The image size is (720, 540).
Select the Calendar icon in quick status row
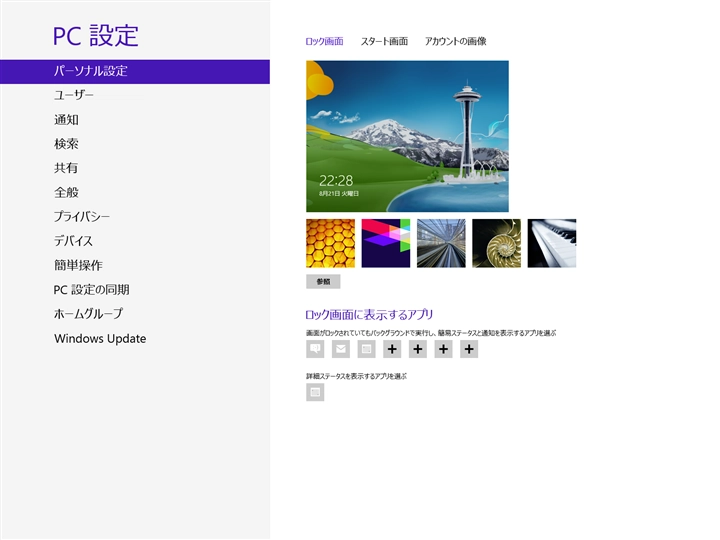[x=366, y=349]
